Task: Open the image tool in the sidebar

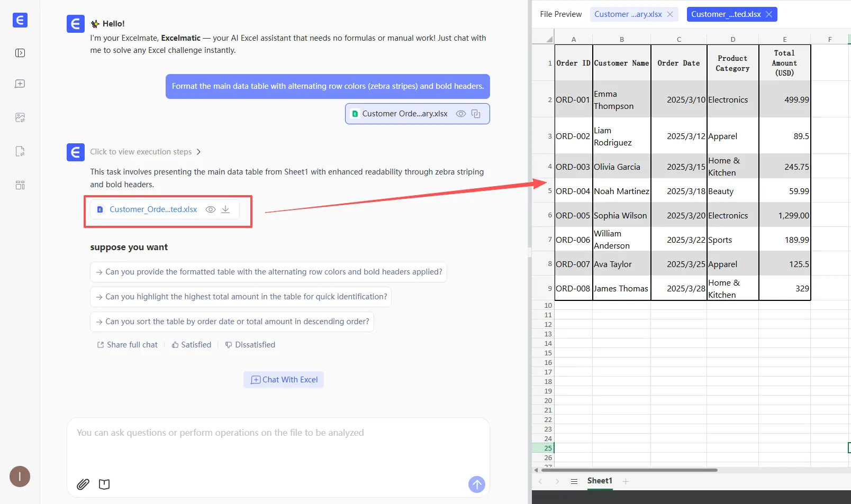Action: (x=20, y=117)
